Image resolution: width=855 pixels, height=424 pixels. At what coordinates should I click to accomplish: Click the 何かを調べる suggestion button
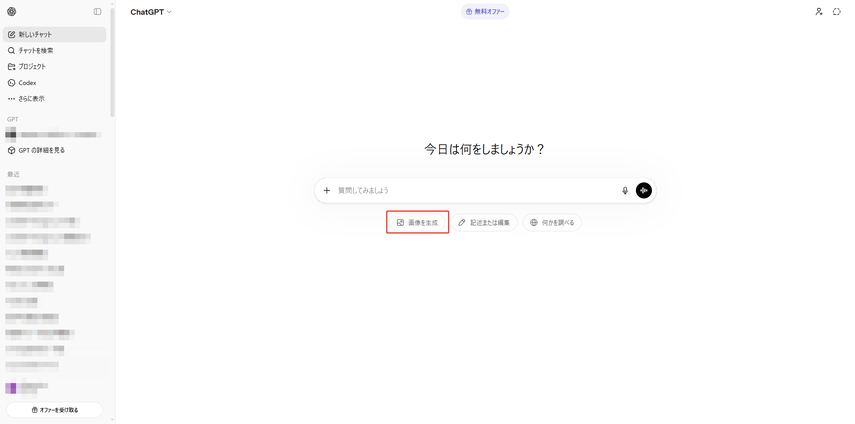(552, 222)
